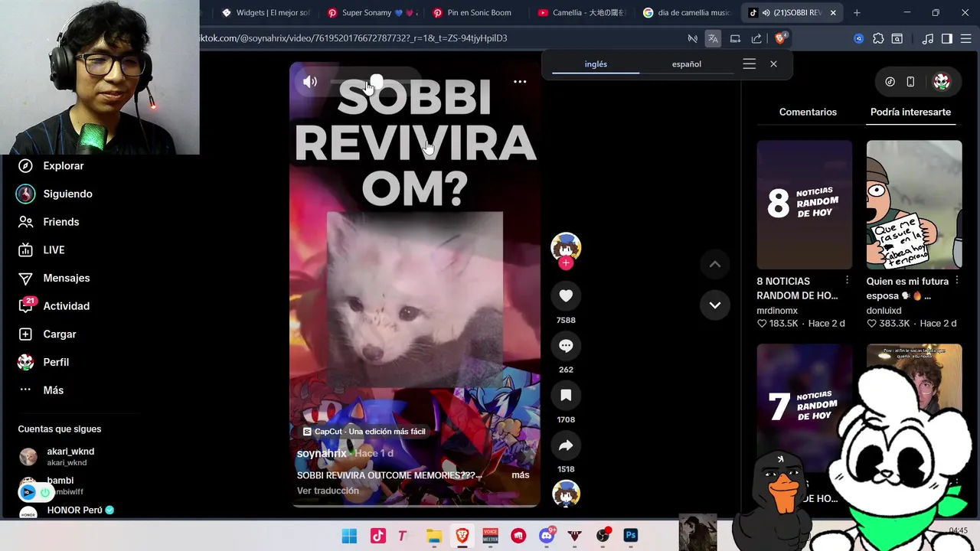
Task: Open mrdinomx author link
Action: click(777, 311)
